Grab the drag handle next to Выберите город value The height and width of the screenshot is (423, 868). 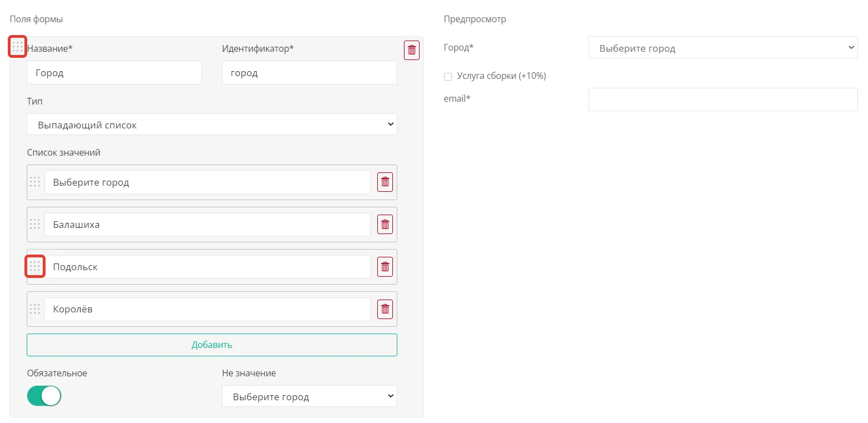(x=35, y=182)
